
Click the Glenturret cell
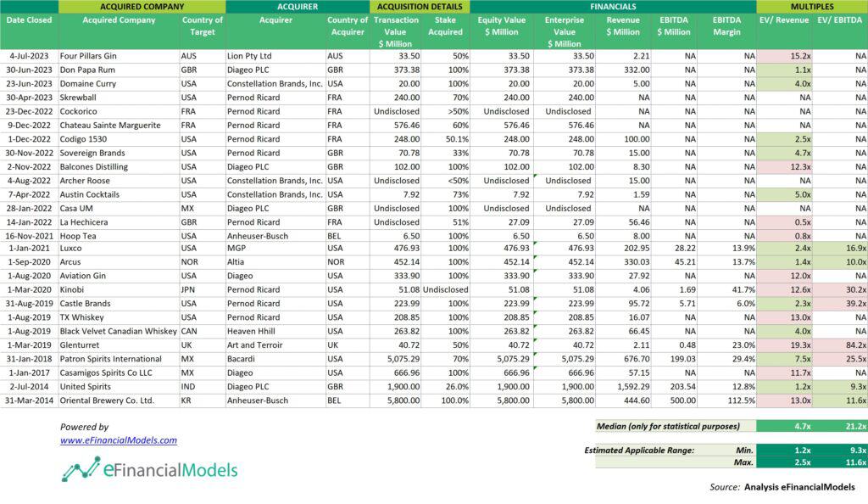pos(119,345)
